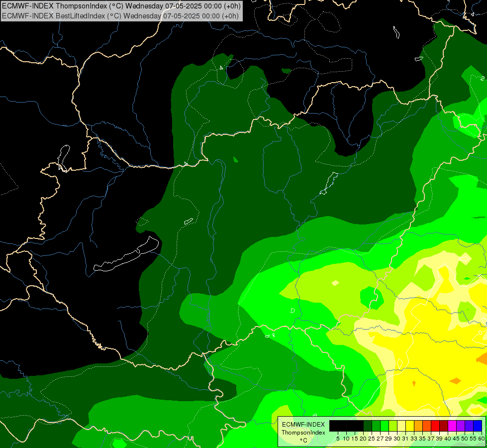The width and height of the screenshot is (487, 448).
Task: Pick the lime 29-30 legend swatch
Action: 393,426
